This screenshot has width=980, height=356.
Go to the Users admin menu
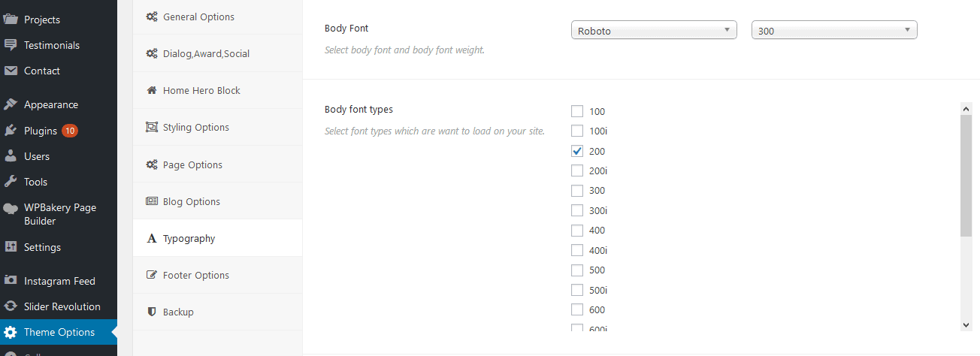pos(59,156)
